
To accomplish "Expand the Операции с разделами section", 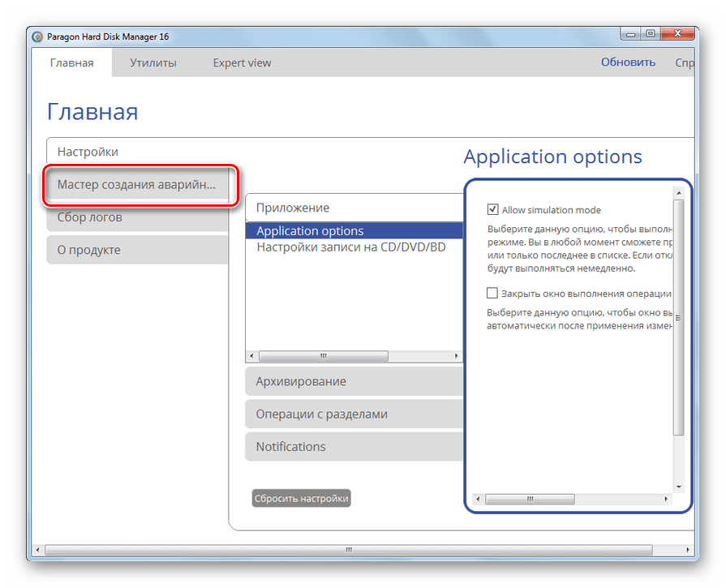I will [354, 414].
